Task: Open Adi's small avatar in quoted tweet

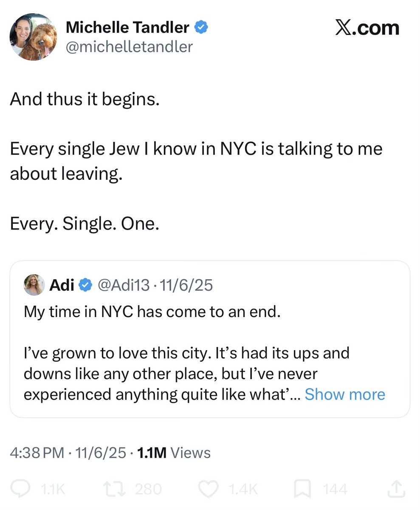Action: tap(34, 285)
